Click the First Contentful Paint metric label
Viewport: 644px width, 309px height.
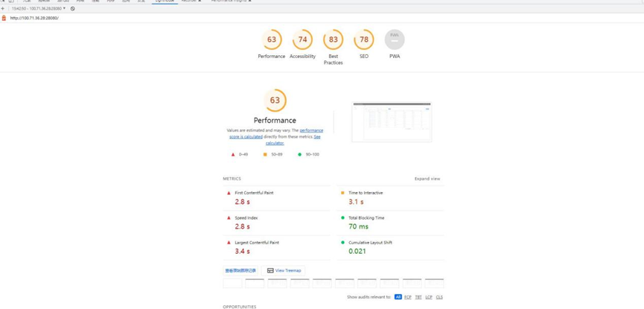[x=254, y=193]
